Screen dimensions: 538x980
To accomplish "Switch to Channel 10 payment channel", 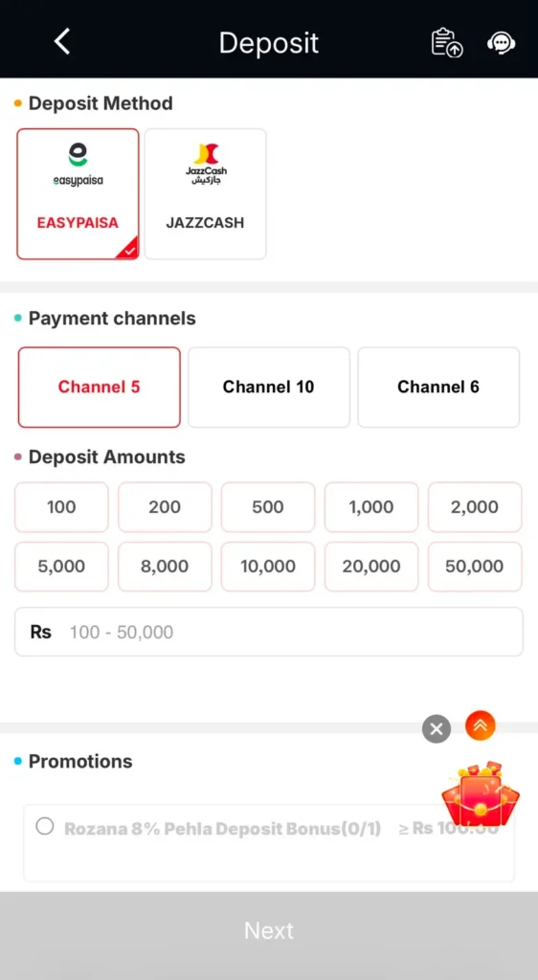I will pos(269,387).
